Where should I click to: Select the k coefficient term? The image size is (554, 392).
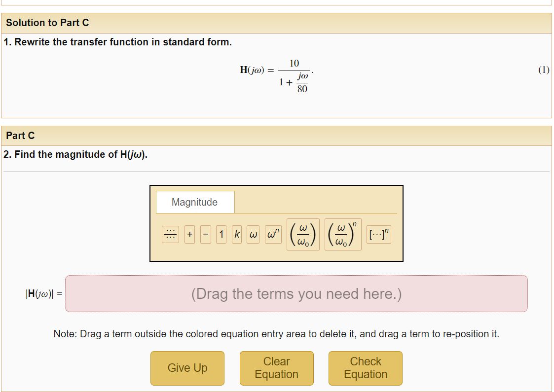pyautogui.click(x=236, y=234)
